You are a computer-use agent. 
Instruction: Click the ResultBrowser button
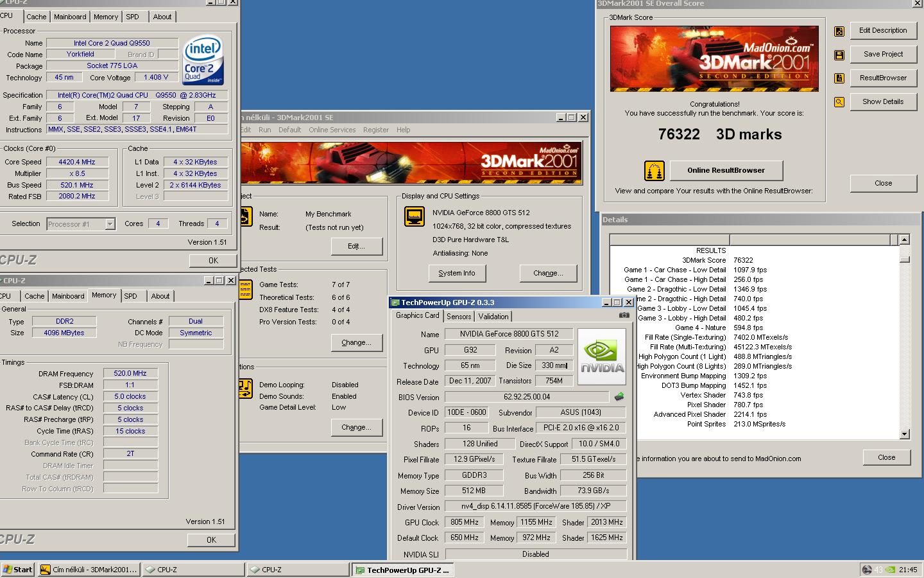pos(883,78)
